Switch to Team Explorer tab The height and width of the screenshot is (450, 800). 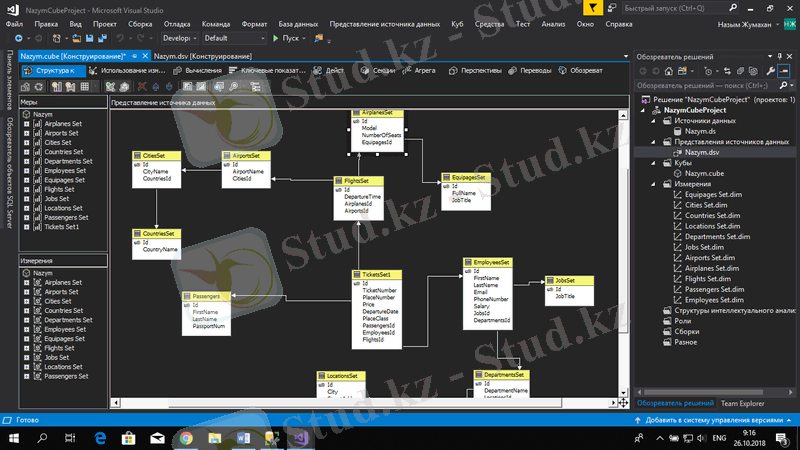click(742, 403)
